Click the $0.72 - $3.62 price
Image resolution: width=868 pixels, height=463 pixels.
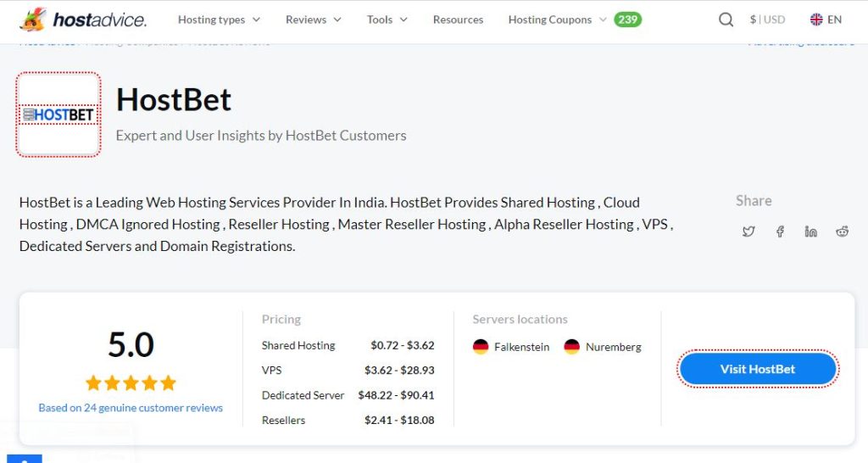[x=403, y=346]
